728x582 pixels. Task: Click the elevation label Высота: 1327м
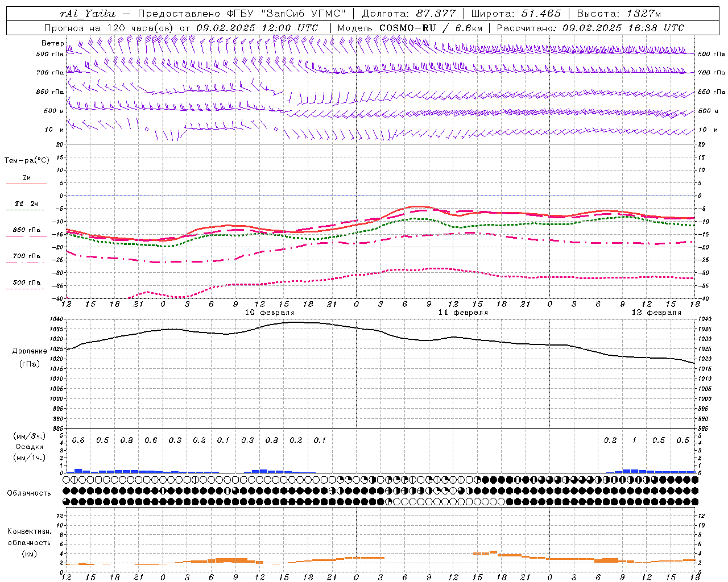click(x=619, y=14)
